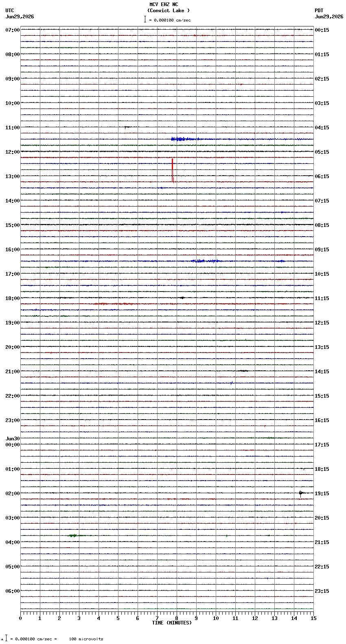Click the station title MCV EHZ NC

tap(164, 4)
